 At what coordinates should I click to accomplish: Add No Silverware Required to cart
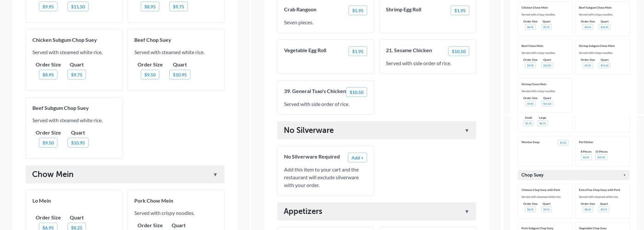[x=357, y=158]
